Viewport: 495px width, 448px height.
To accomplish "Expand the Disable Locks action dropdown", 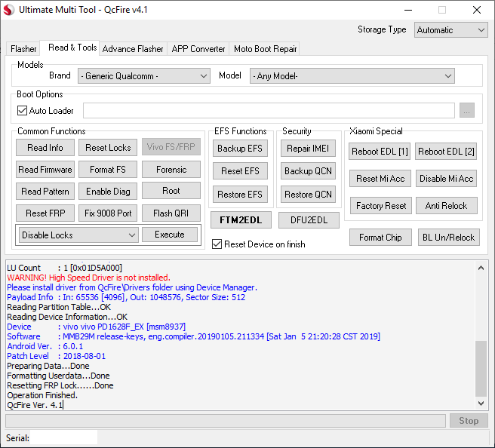I will coord(78,235).
